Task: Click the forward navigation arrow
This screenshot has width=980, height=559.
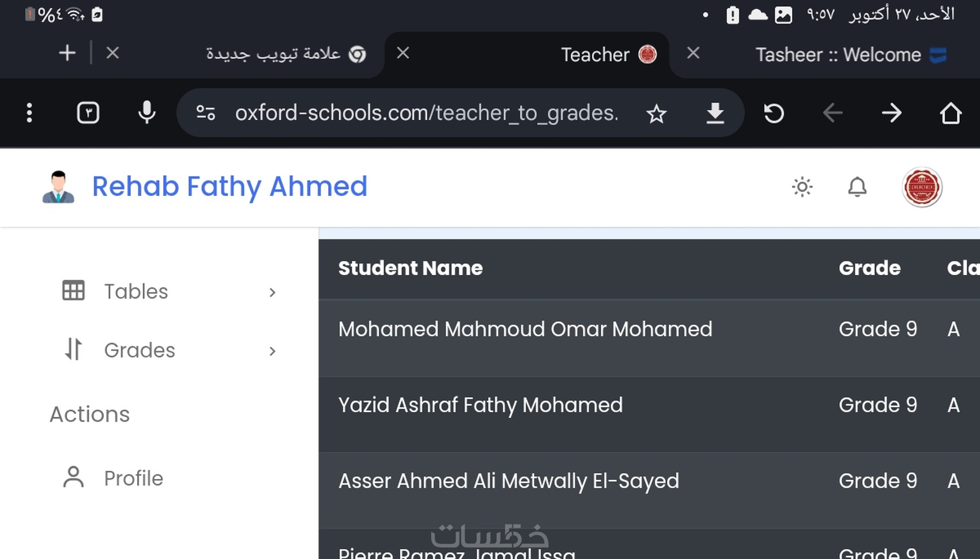Action: click(x=891, y=113)
